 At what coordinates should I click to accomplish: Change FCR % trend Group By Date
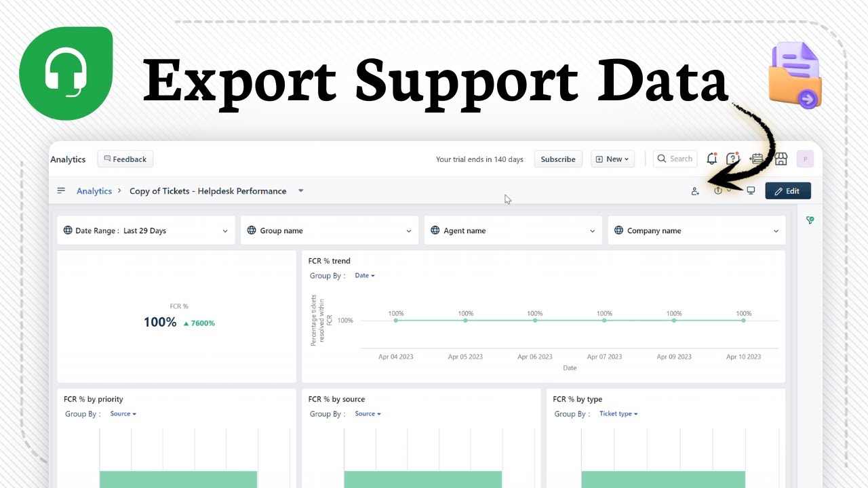[365, 276]
